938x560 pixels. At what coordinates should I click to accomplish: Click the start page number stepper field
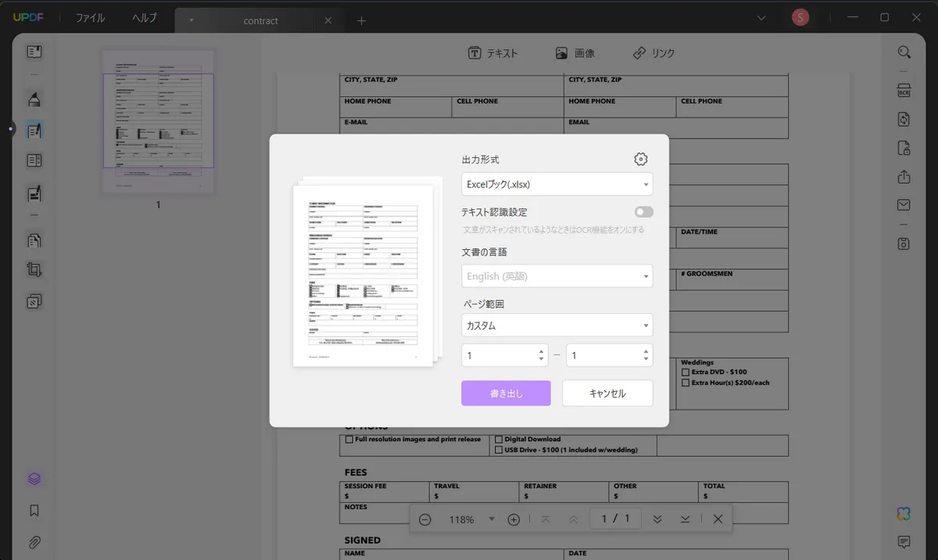[x=505, y=355]
